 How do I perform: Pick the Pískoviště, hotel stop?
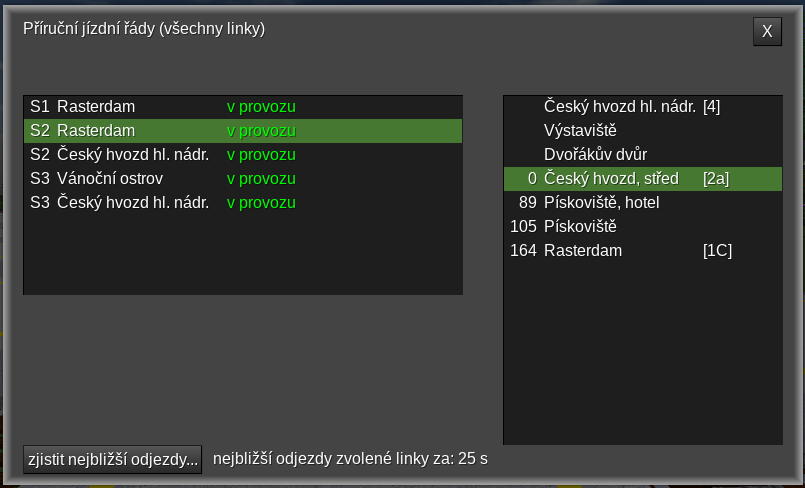[601, 202]
